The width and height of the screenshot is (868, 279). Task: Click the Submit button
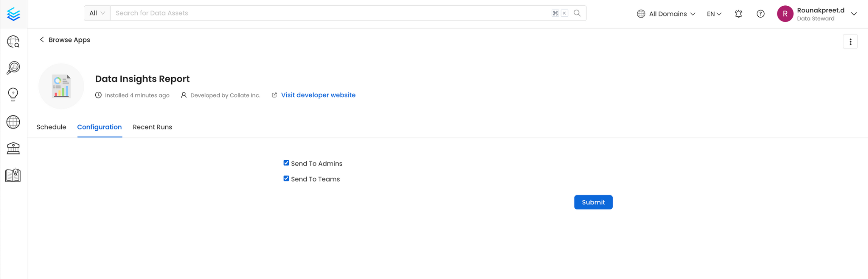593,202
